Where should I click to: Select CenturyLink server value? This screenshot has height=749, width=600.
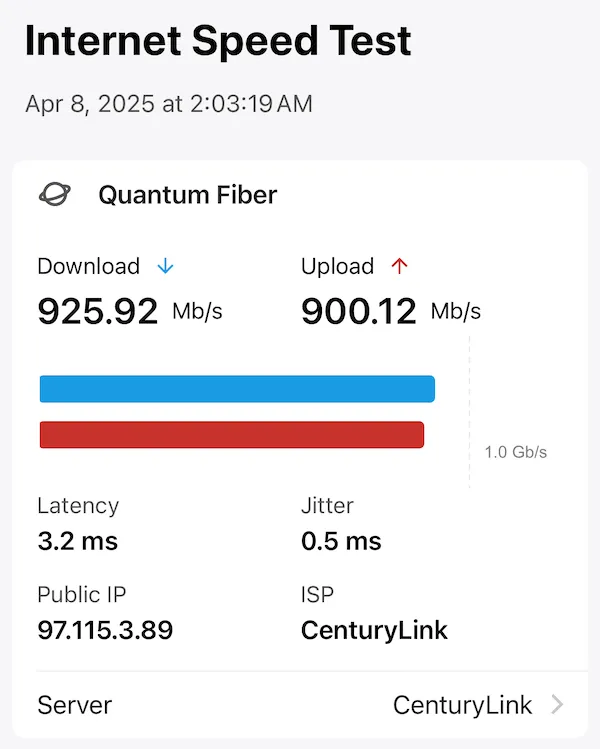462,705
